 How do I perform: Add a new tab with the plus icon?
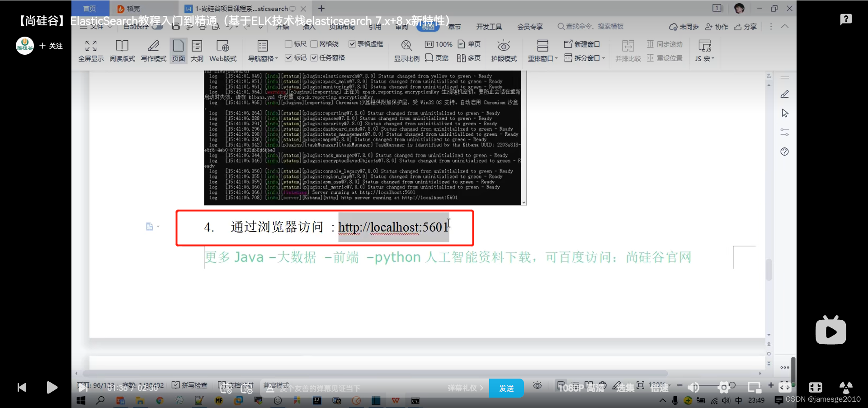[x=321, y=9]
